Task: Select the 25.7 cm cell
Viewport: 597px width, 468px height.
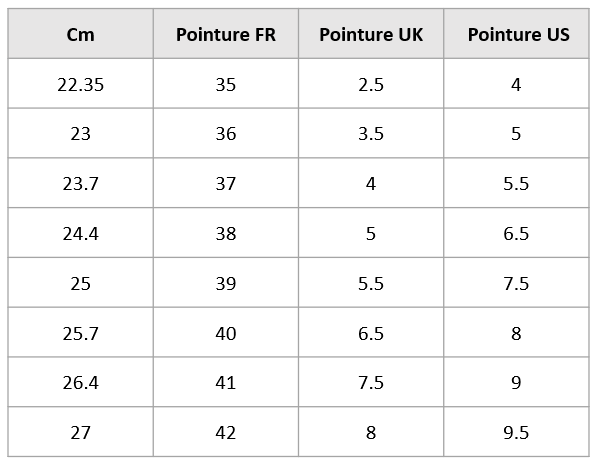Action: pyautogui.click(x=80, y=332)
